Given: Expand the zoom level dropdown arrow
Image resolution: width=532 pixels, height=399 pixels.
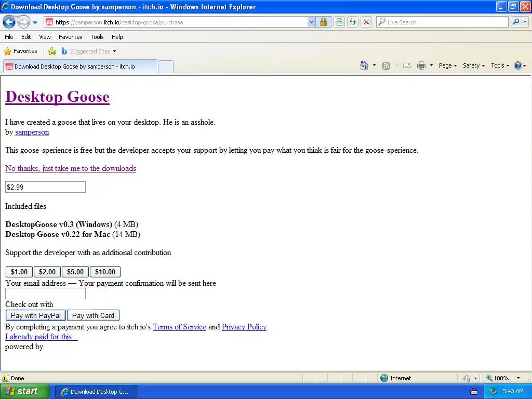Looking at the screenshot, I should [518, 378].
